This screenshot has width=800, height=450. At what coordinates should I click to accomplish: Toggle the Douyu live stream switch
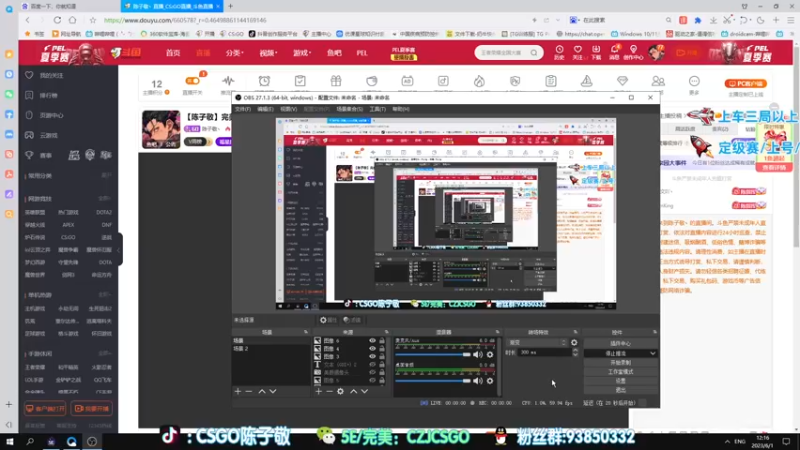point(192,81)
